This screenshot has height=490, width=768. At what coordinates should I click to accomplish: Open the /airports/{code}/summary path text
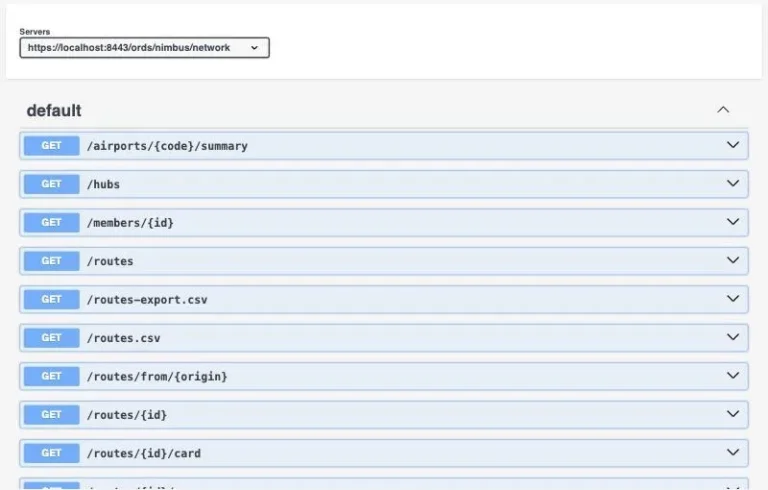tap(167, 146)
